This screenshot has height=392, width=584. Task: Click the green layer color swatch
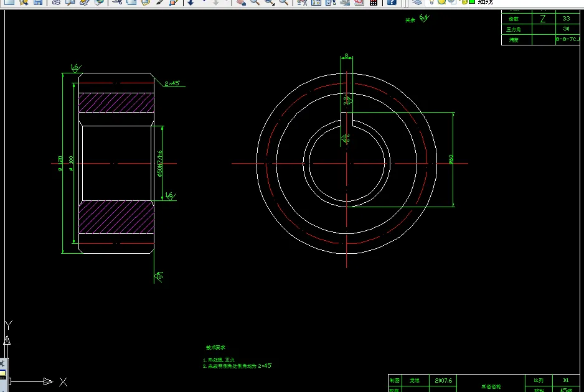tap(472, 1)
